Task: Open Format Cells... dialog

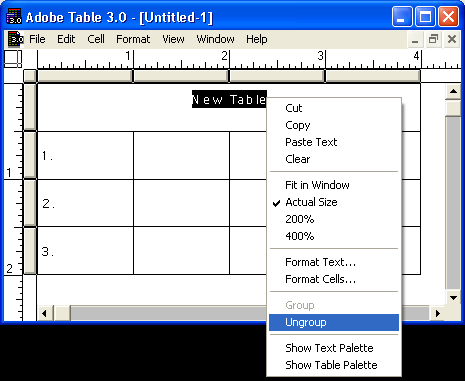Action: point(334,279)
